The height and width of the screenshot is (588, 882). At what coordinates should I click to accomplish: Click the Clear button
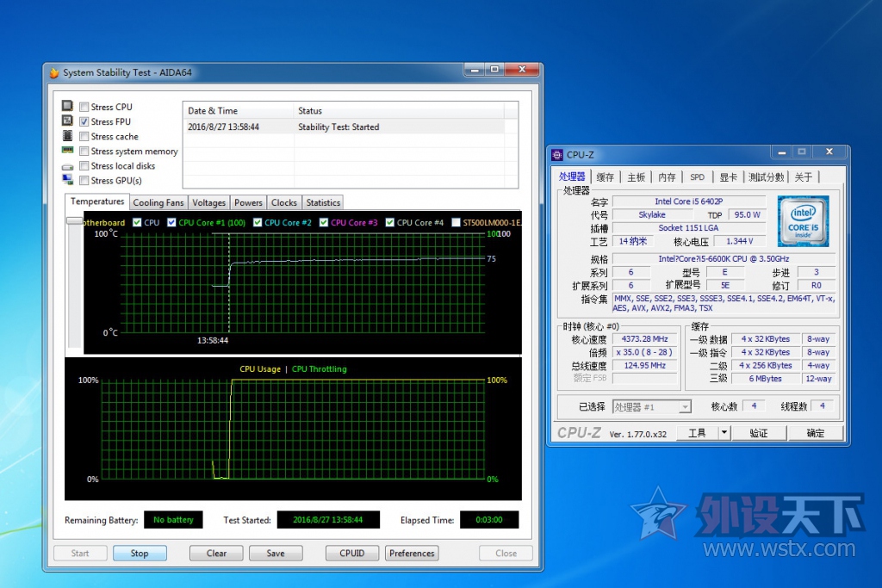(x=216, y=554)
